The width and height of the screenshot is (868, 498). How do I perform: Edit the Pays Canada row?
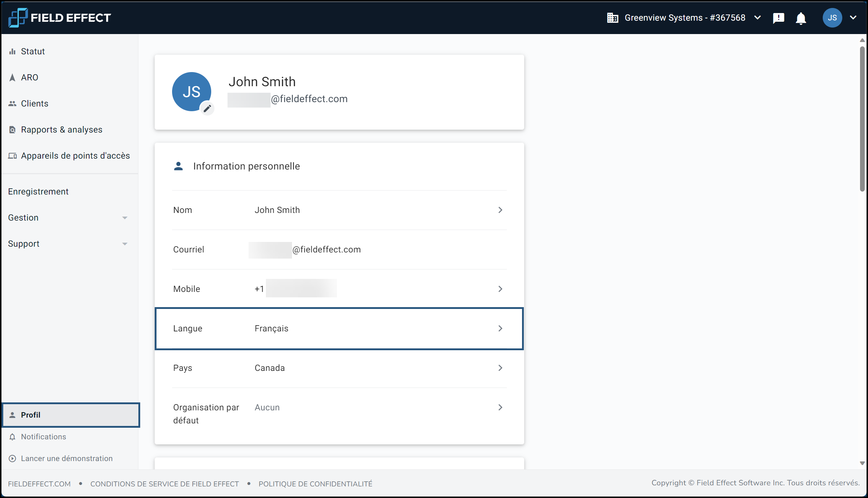tap(339, 368)
